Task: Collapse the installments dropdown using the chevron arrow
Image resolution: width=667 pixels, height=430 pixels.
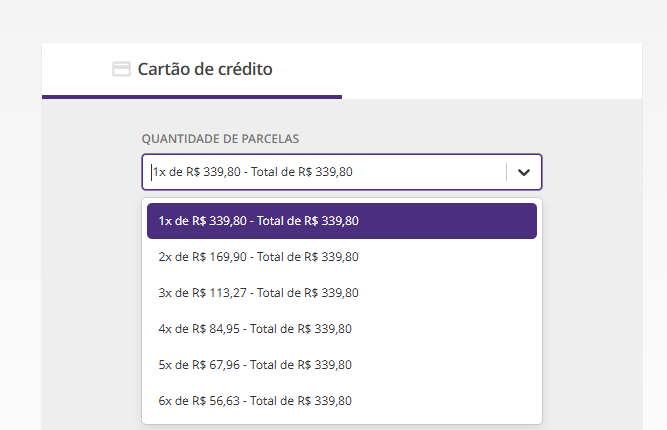Action: 523,172
